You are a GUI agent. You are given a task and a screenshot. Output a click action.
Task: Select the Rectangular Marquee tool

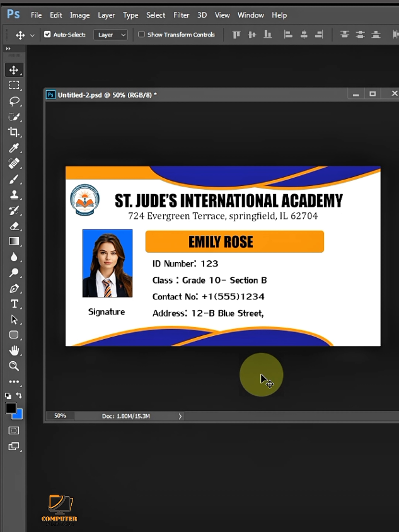pyautogui.click(x=14, y=85)
